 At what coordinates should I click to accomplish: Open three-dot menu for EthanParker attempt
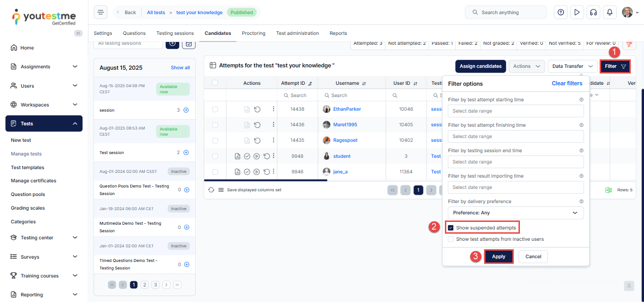point(273,109)
